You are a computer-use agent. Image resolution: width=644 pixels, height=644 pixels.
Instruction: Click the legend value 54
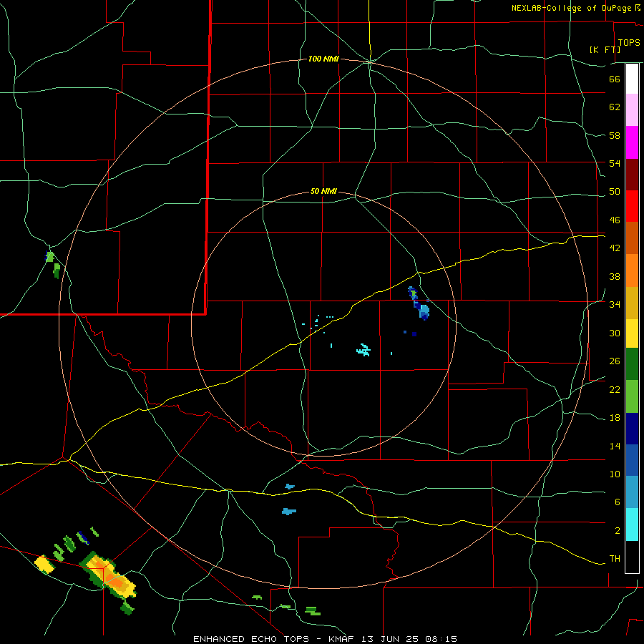tap(615, 163)
